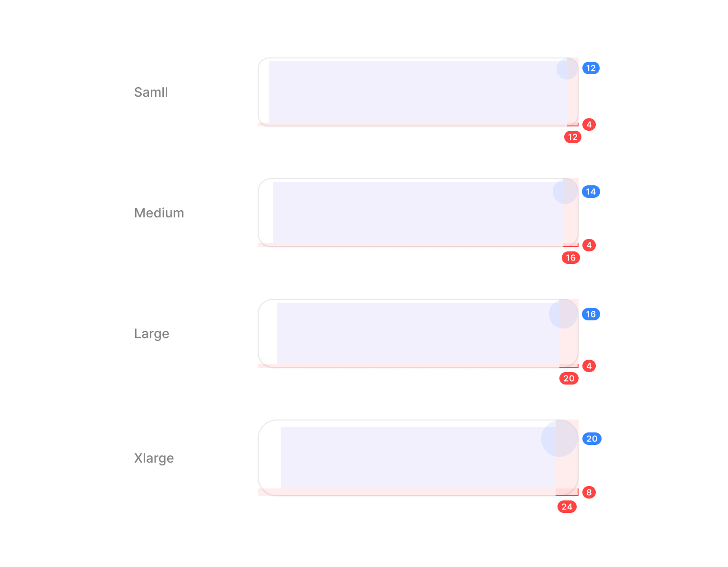Select the red 4 badge in Medium row
The width and height of the screenshot is (728, 567).
(589, 245)
